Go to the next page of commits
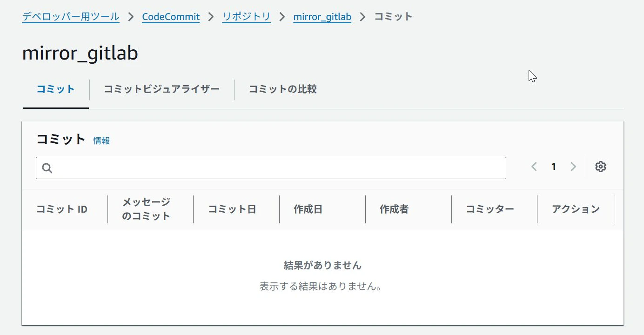The height and width of the screenshot is (335, 644). coord(573,167)
